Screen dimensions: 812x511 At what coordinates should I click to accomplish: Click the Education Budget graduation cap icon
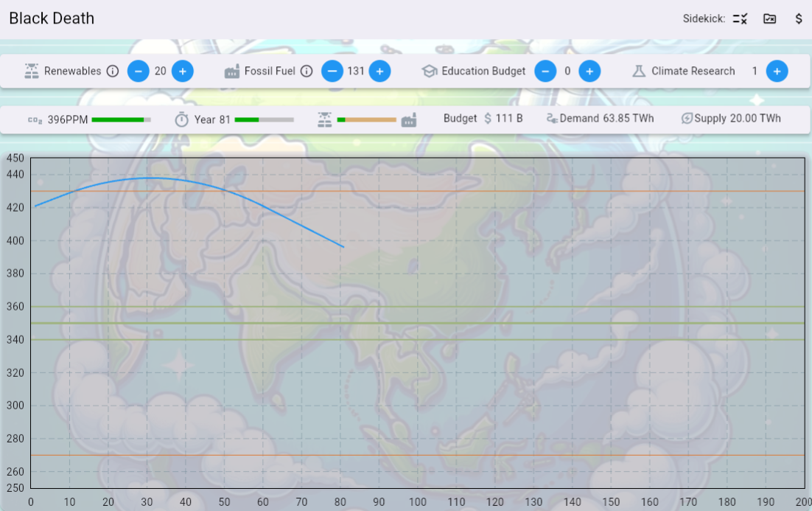(x=430, y=71)
